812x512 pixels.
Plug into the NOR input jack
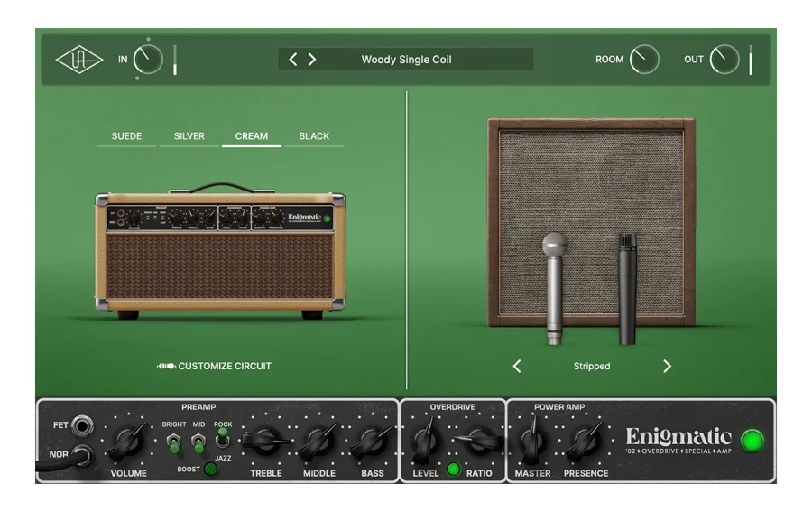(x=82, y=455)
